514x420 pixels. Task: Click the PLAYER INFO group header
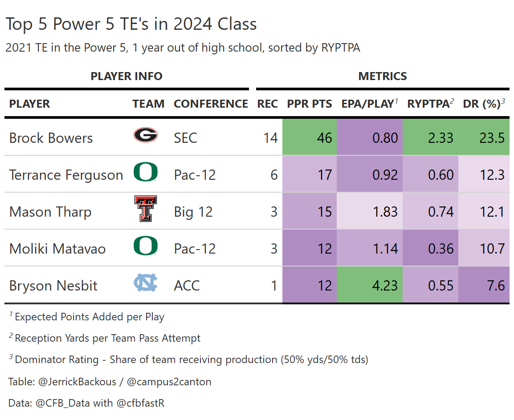[x=126, y=76]
